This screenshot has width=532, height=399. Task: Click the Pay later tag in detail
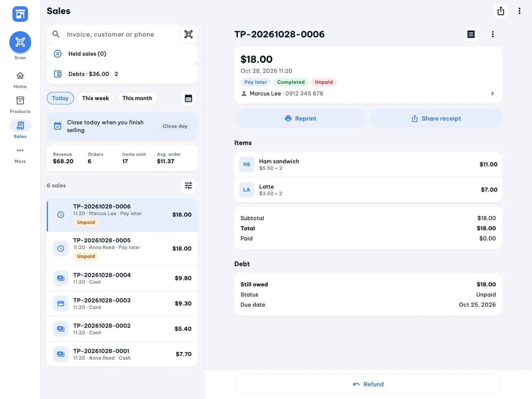click(256, 82)
